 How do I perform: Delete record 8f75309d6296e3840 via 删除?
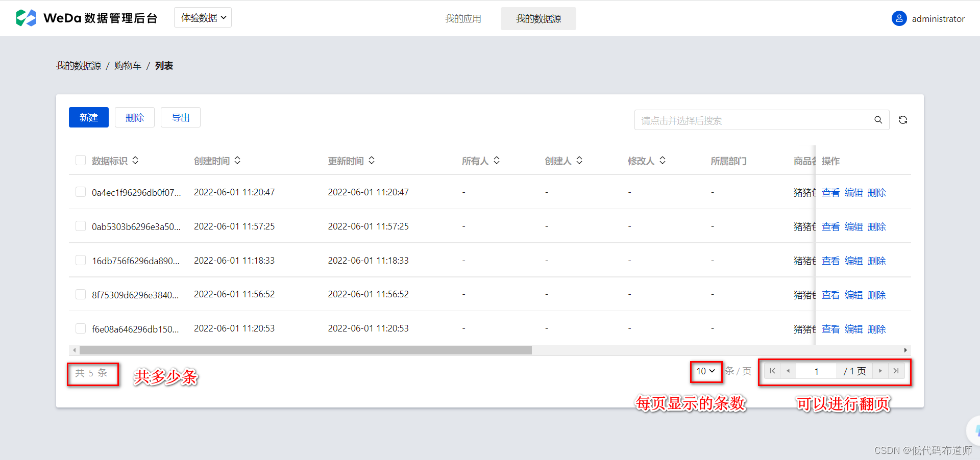click(x=876, y=295)
